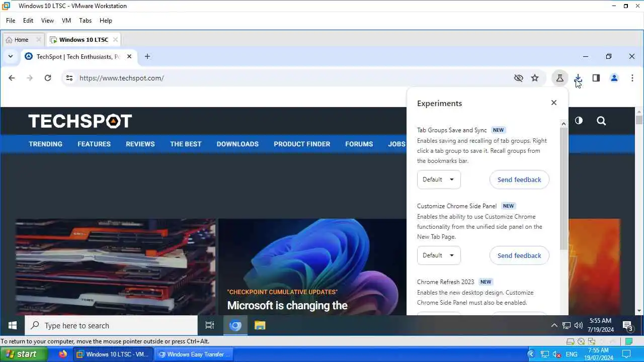Close the Experiments panel
Viewport: 644px width, 362px height.
[554, 103]
